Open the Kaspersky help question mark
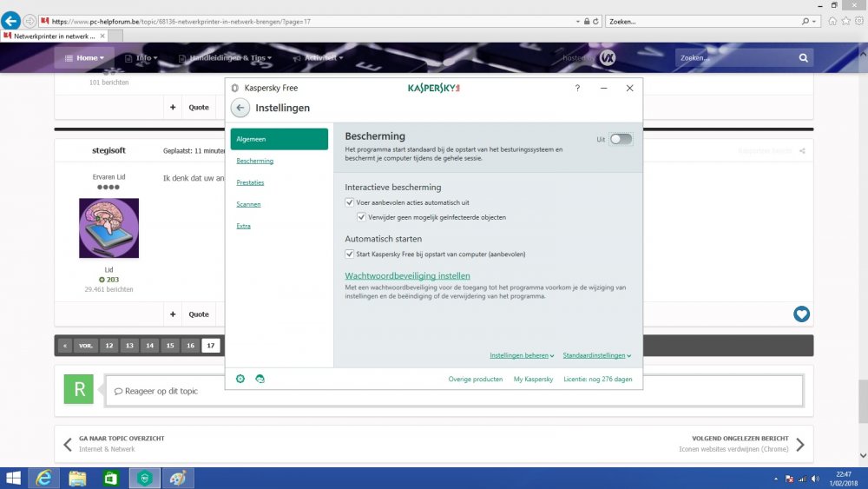Screen dimensions: 868x489 point(577,88)
